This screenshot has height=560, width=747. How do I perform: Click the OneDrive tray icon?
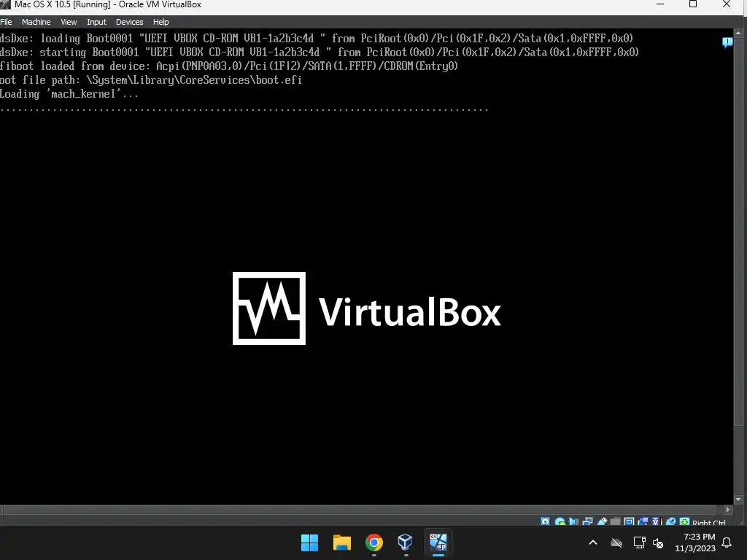pyautogui.click(x=616, y=542)
